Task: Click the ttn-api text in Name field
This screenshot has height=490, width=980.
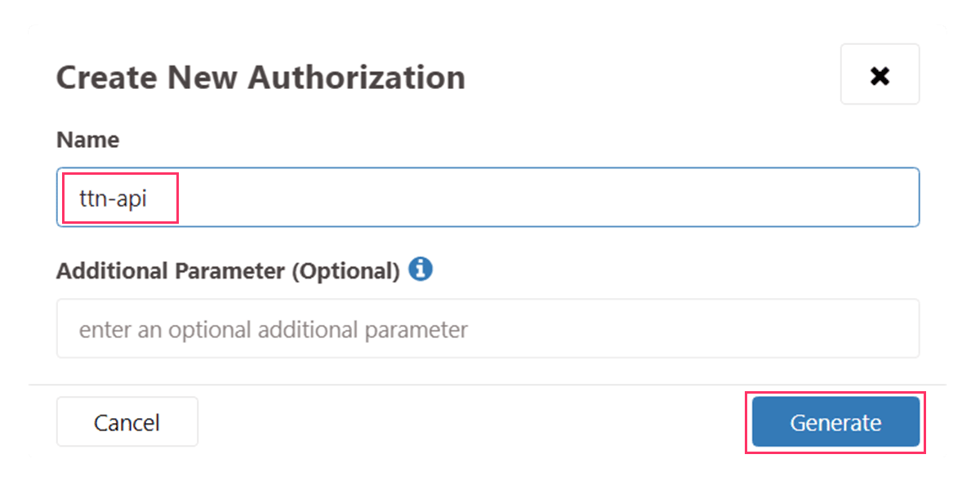Action: (113, 198)
